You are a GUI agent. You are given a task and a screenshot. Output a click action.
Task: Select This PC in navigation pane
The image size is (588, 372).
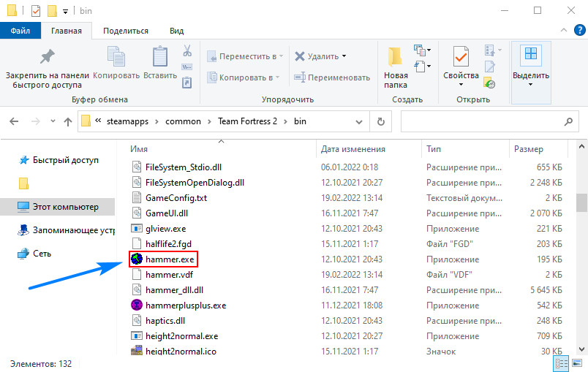point(57,207)
